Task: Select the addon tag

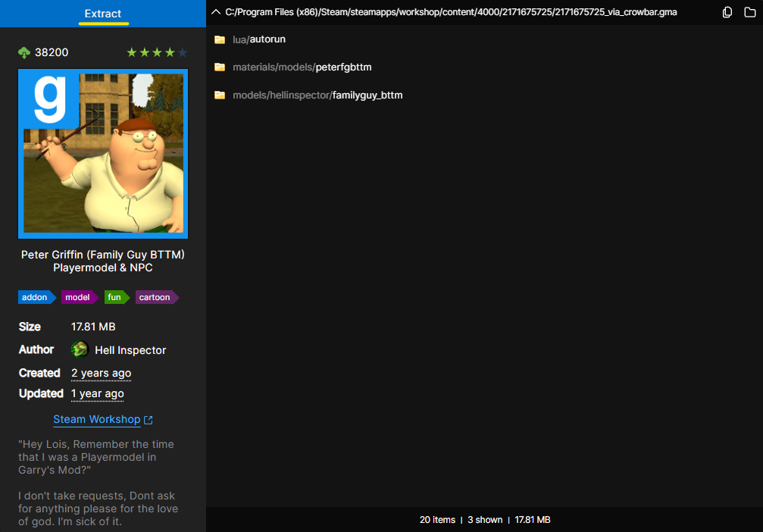Action: point(35,297)
